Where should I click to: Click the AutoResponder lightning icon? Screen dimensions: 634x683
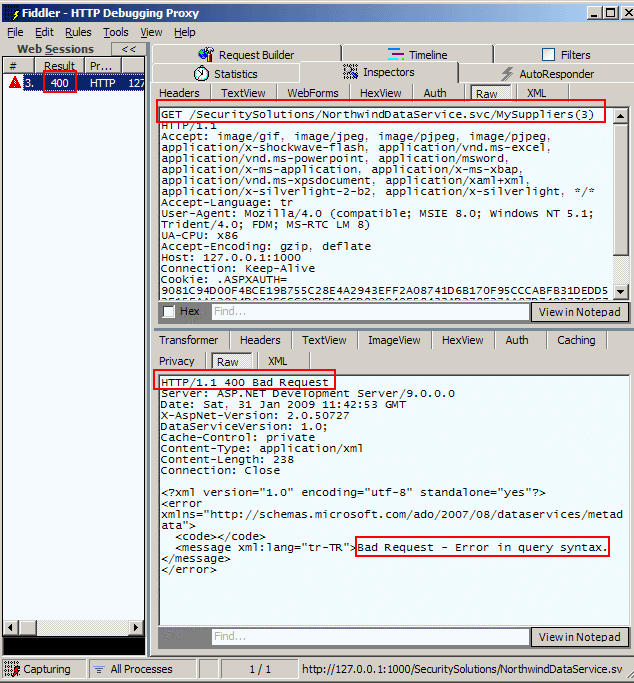tap(507, 74)
